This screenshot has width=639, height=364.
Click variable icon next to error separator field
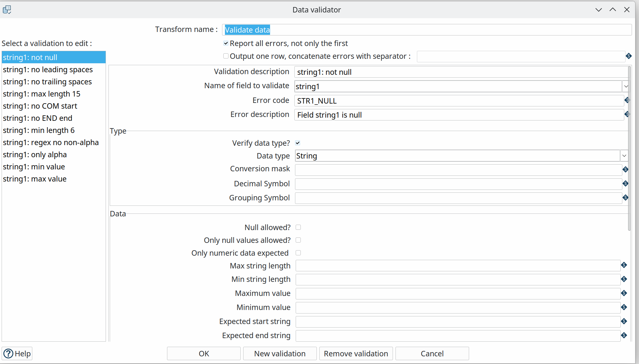coord(628,56)
